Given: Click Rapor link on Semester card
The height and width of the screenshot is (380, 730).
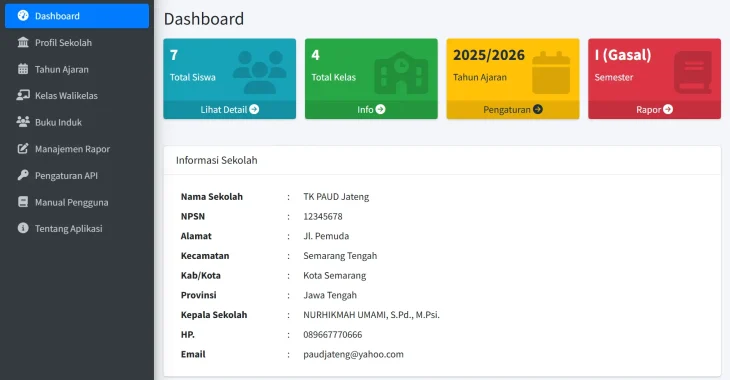Looking at the screenshot, I should point(654,109).
